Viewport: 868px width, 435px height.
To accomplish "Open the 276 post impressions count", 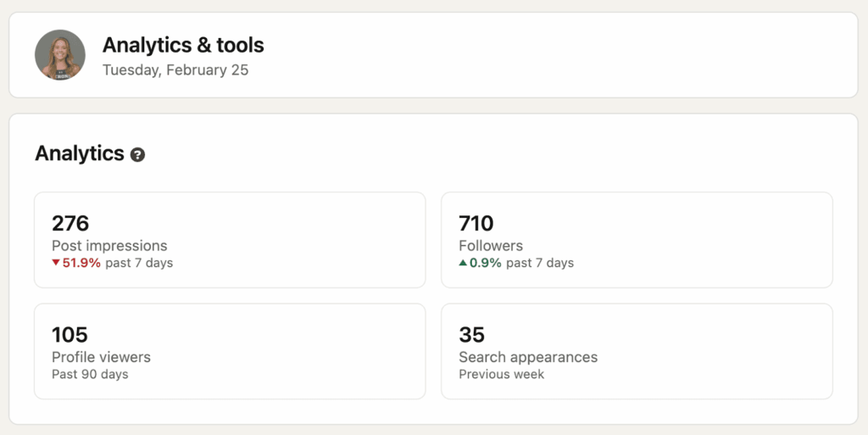I will (70, 223).
